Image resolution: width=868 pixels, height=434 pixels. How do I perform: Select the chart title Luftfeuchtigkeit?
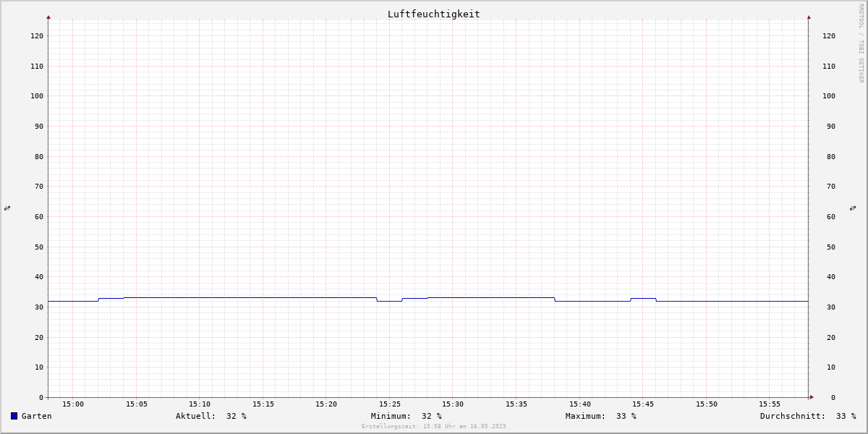click(x=433, y=14)
